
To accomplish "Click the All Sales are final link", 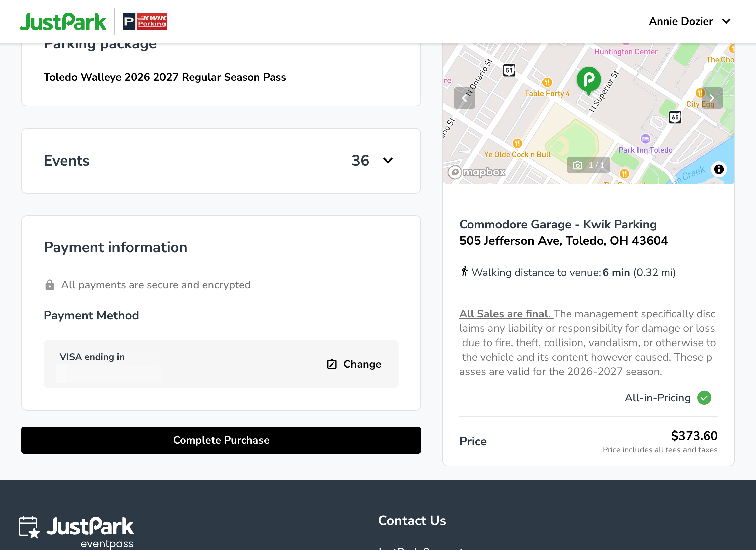I will (x=506, y=314).
